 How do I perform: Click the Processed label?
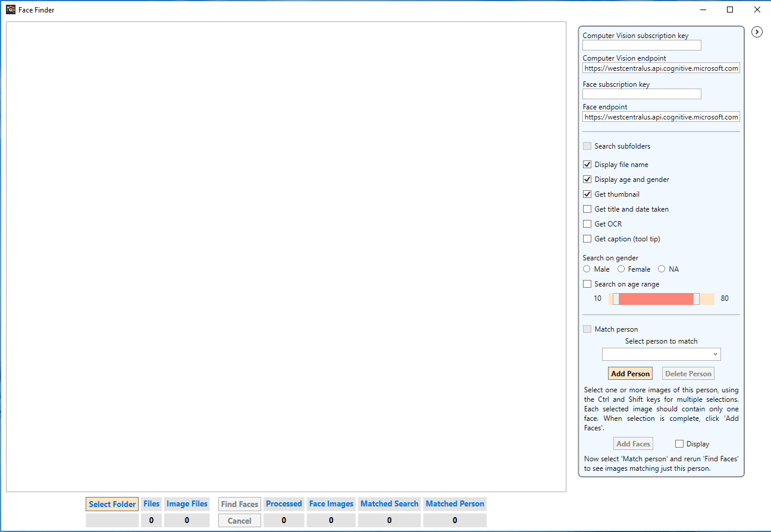point(284,503)
